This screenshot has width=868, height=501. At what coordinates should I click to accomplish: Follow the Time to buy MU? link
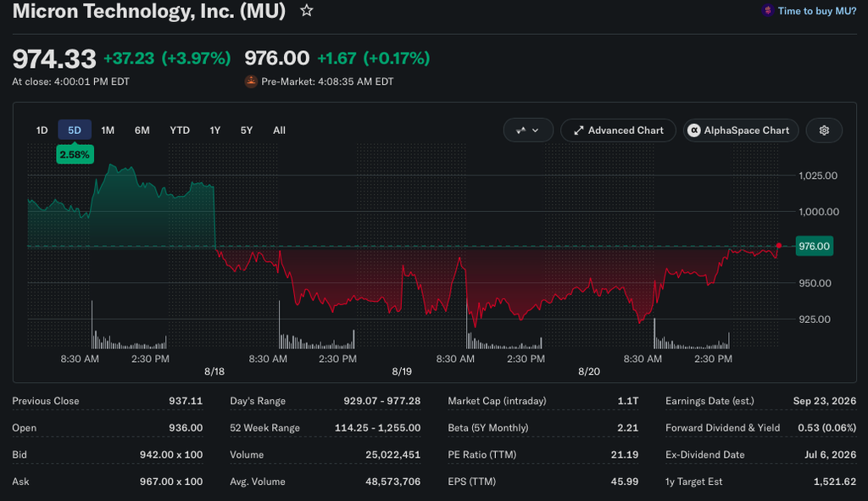tap(816, 10)
